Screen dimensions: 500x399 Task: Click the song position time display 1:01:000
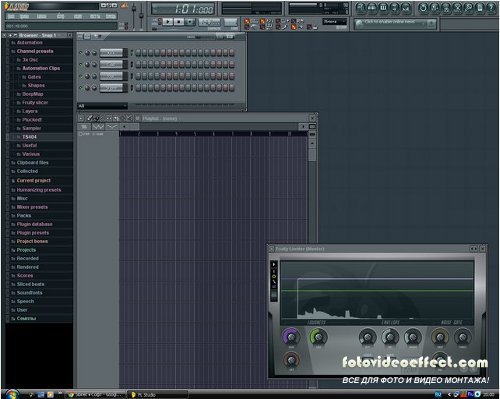pos(183,9)
